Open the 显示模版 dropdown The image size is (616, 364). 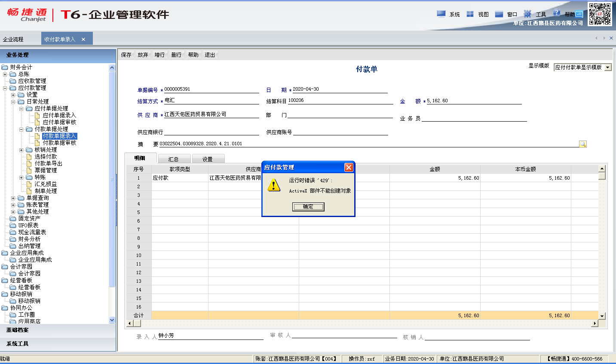coord(608,67)
